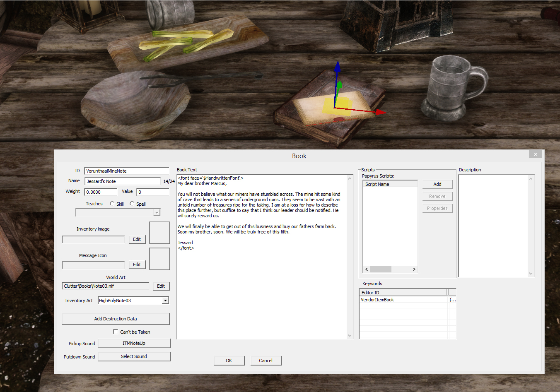The image size is (560, 392).
Task: Click the ID field VorunthaalMineNote
Action: 127,171
